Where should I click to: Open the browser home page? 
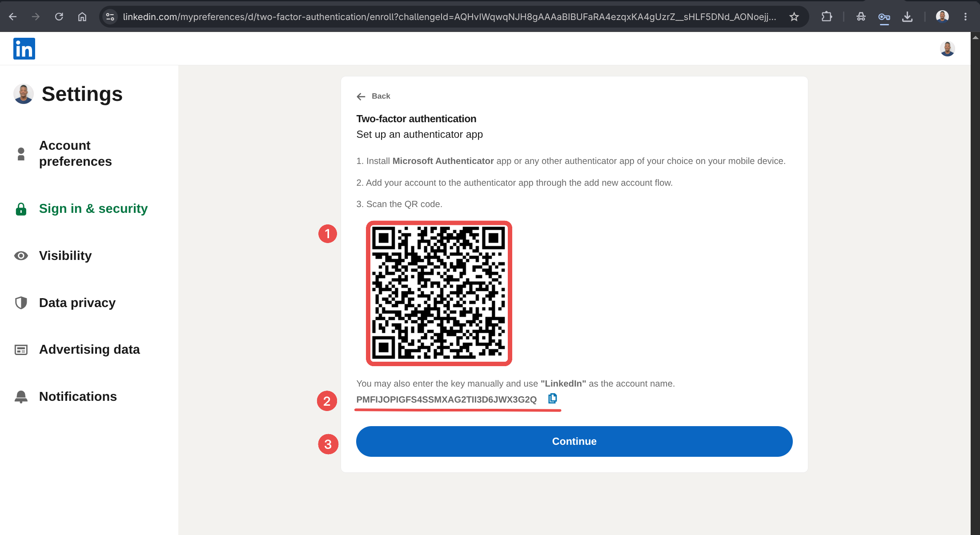click(x=82, y=17)
